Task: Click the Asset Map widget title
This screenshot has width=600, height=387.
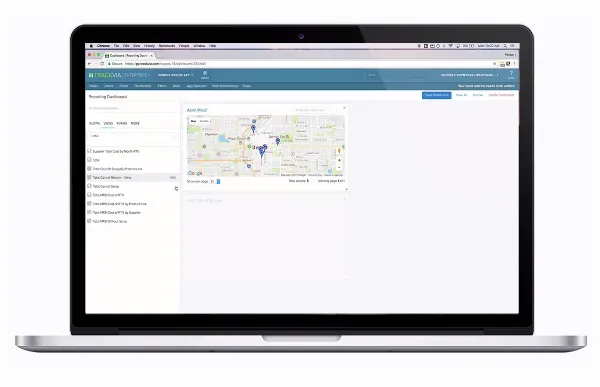Action: (x=197, y=110)
